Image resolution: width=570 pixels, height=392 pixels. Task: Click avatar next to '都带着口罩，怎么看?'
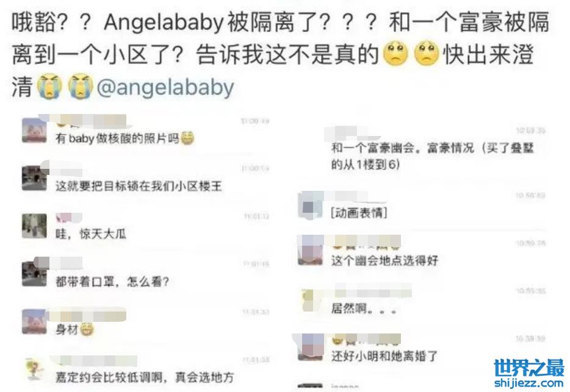[x=34, y=274]
